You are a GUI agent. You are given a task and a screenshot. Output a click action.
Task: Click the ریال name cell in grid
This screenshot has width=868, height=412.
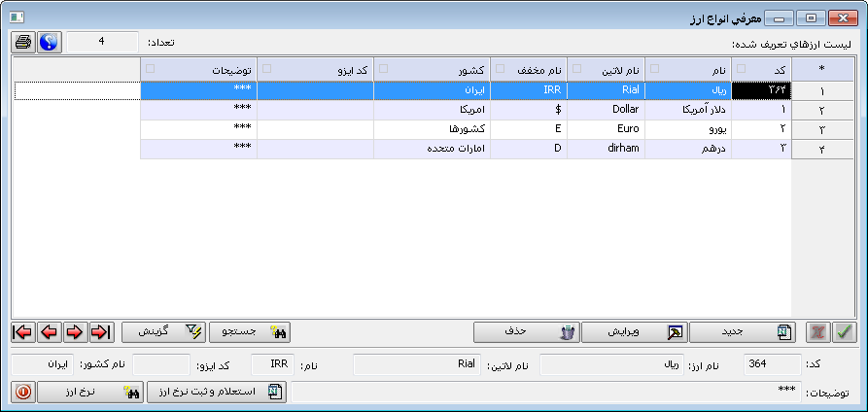pos(688,90)
